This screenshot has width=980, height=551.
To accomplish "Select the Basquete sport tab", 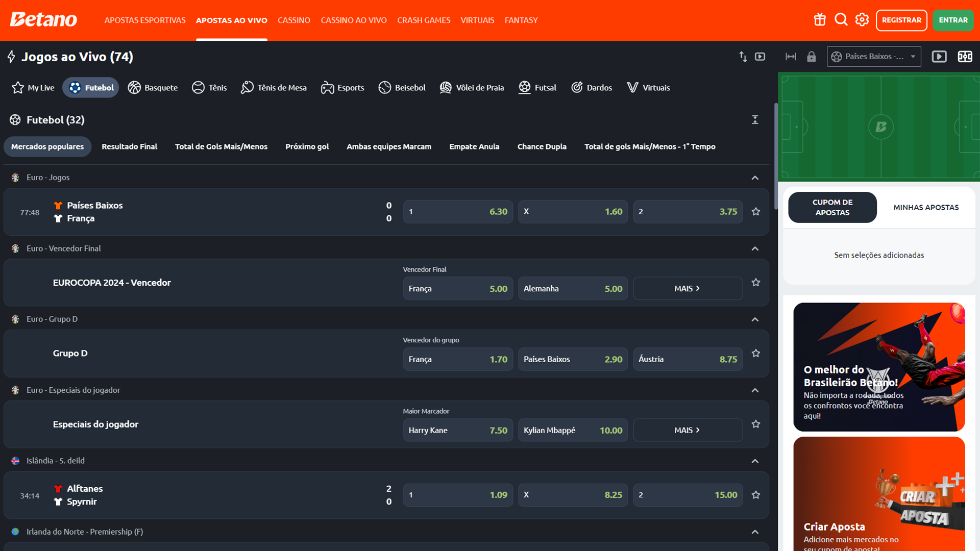I will [x=153, y=87].
